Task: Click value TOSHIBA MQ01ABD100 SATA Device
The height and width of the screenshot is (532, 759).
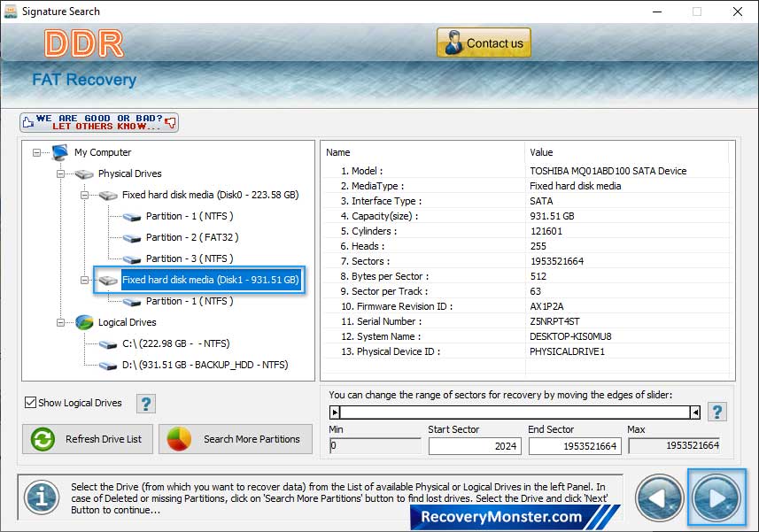Action: click(x=608, y=171)
